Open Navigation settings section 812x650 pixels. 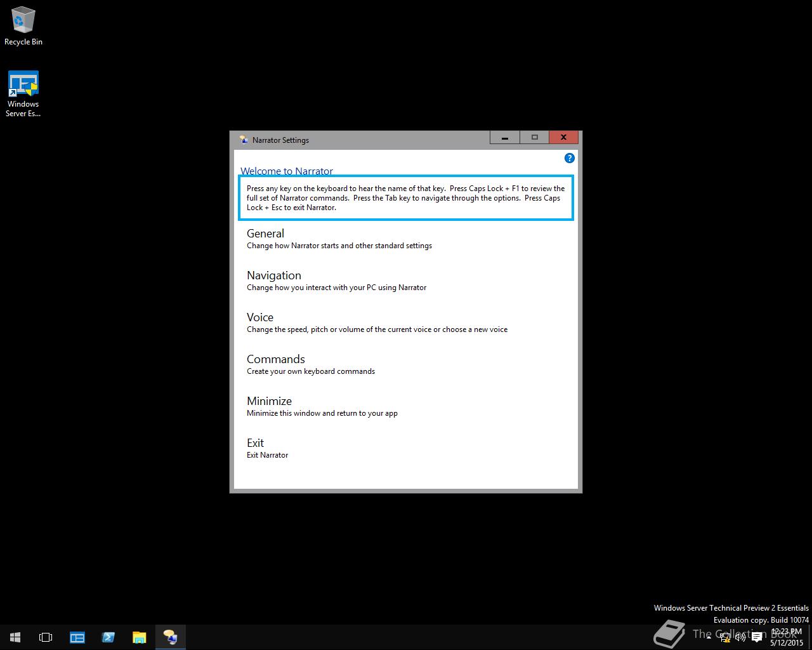click(274, 275)
